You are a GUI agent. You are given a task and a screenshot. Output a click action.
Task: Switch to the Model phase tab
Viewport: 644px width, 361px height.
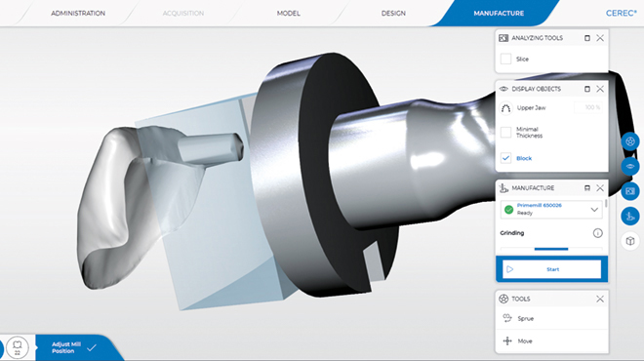point(288,13)
